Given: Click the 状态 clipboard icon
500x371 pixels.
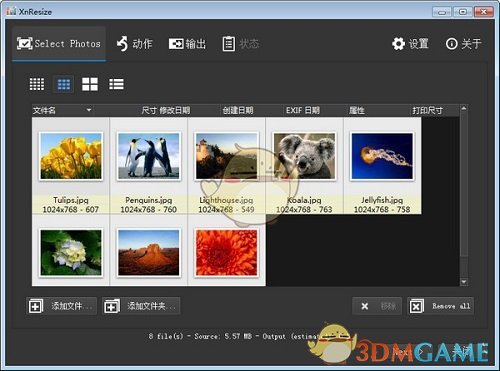Looking at the screenshot, I should click(x=228, y=44).
